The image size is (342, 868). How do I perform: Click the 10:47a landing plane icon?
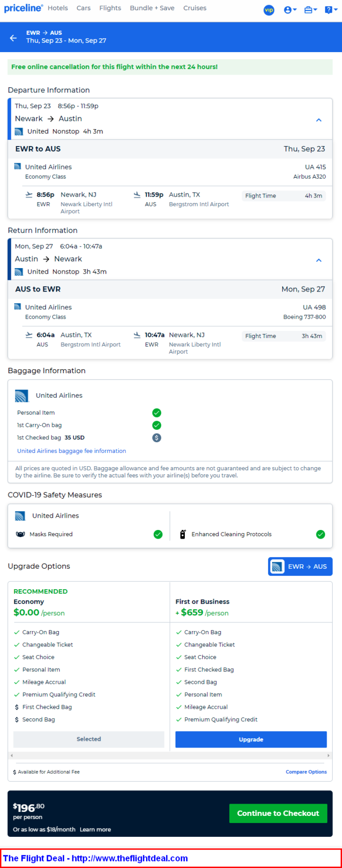coord(137,335)
